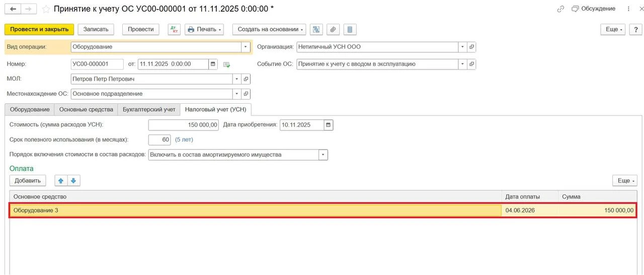Open Оплата section Еще menu

click(625, 180)
